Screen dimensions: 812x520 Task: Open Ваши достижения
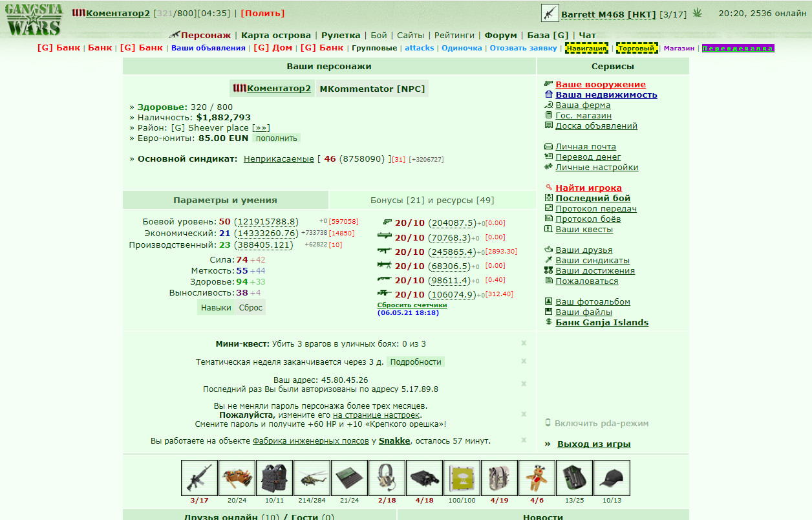(595, 271)
